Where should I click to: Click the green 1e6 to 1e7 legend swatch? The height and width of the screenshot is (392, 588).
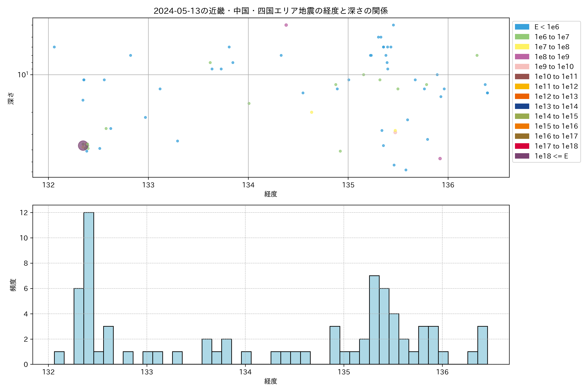[522, 37]
